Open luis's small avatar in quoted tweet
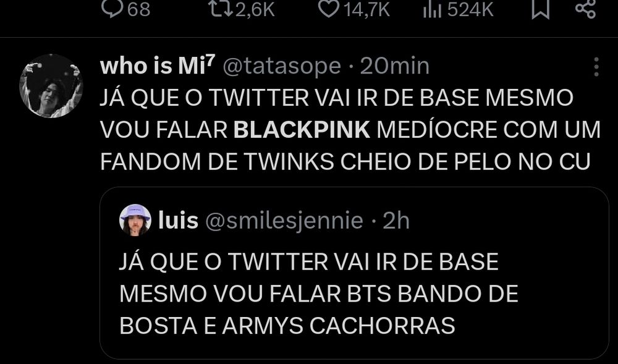Image resolution: width=618 pixels, height=364 pixels. click(x=135, y=220)
